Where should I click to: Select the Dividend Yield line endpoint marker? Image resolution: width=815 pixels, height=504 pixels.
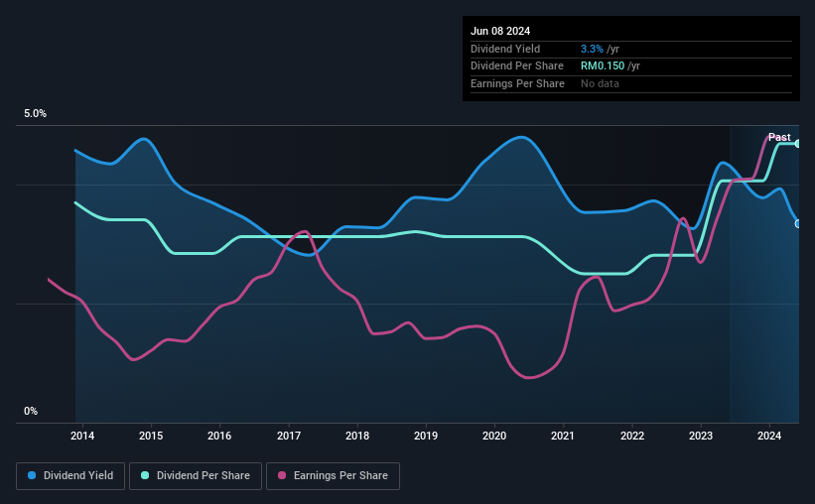[x=798, y=224]
